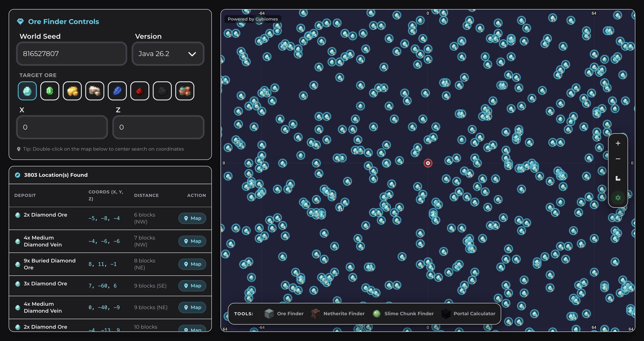
Task: Click the diamond marker labeled 13
Action: 552,18
